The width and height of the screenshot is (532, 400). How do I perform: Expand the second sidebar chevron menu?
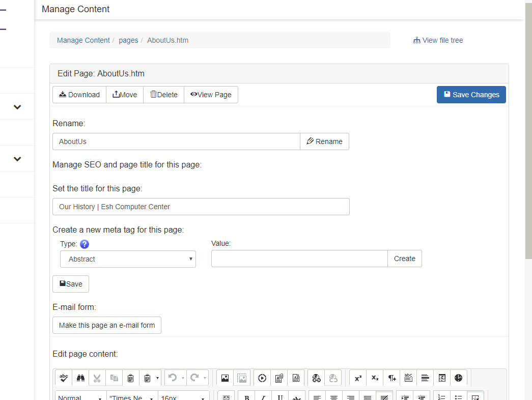(x=17, y=159)
